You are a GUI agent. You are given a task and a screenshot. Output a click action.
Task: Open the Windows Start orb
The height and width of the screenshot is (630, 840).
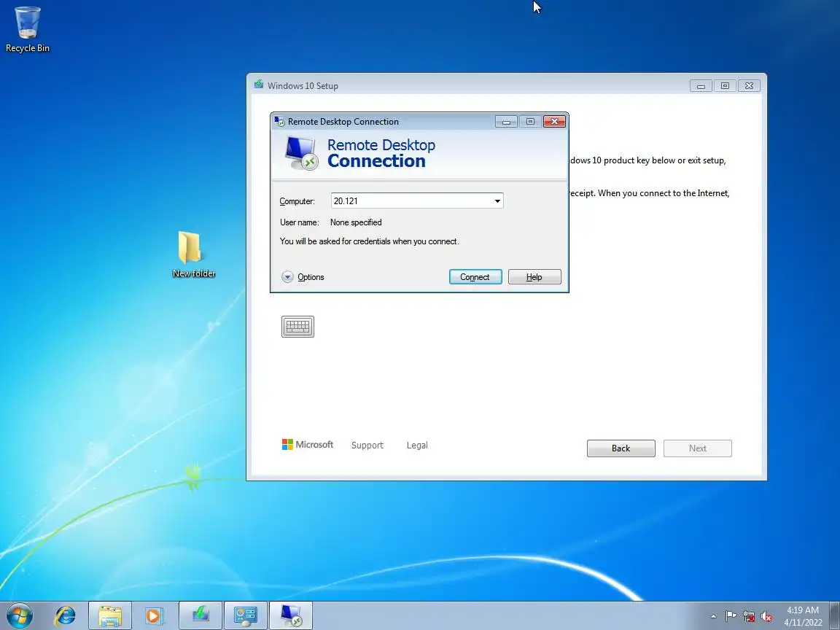[20, 615]
